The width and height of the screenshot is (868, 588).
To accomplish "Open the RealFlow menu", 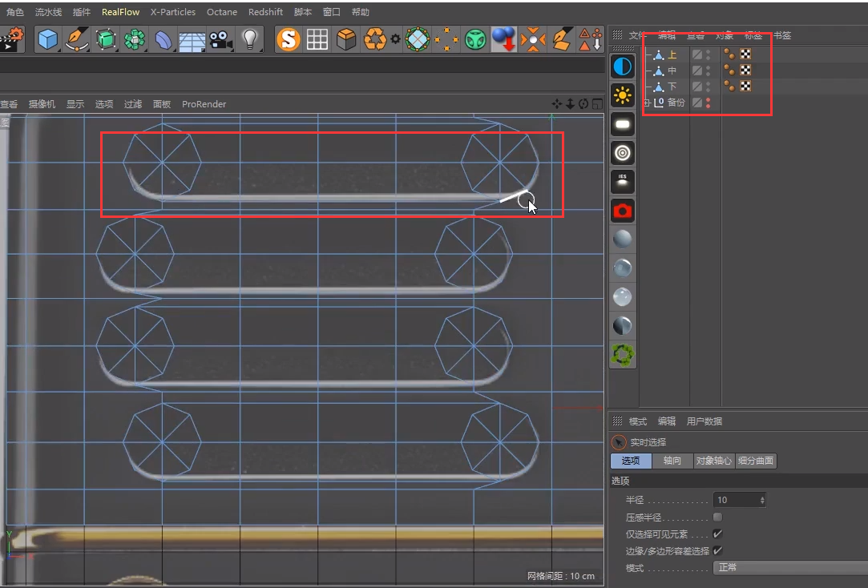I will tap(120, 12).
